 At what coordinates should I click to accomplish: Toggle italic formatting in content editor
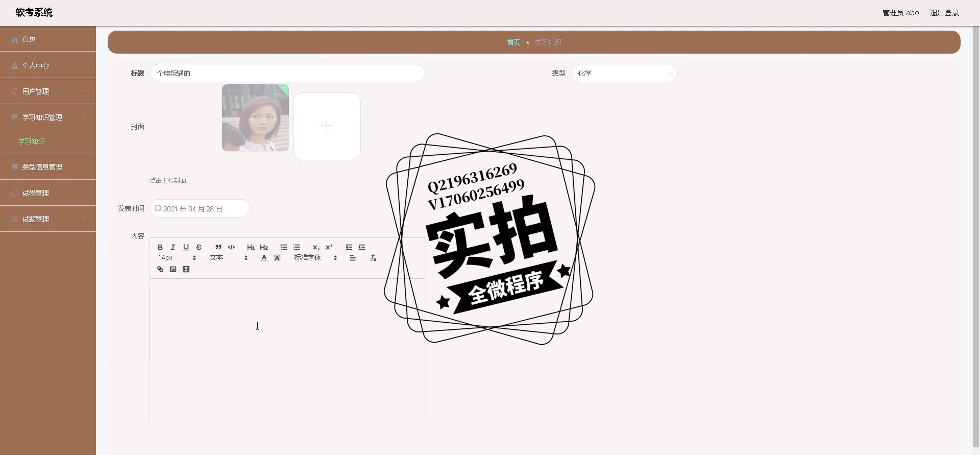tap(173, 247)
